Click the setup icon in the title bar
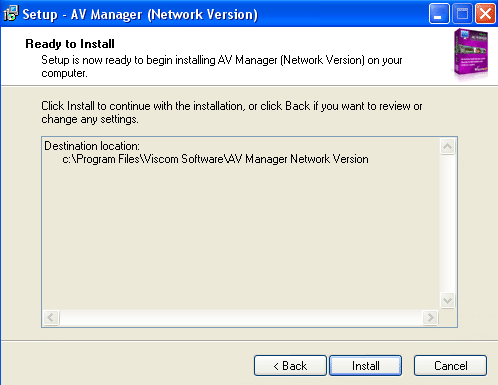 click(11, 14)
